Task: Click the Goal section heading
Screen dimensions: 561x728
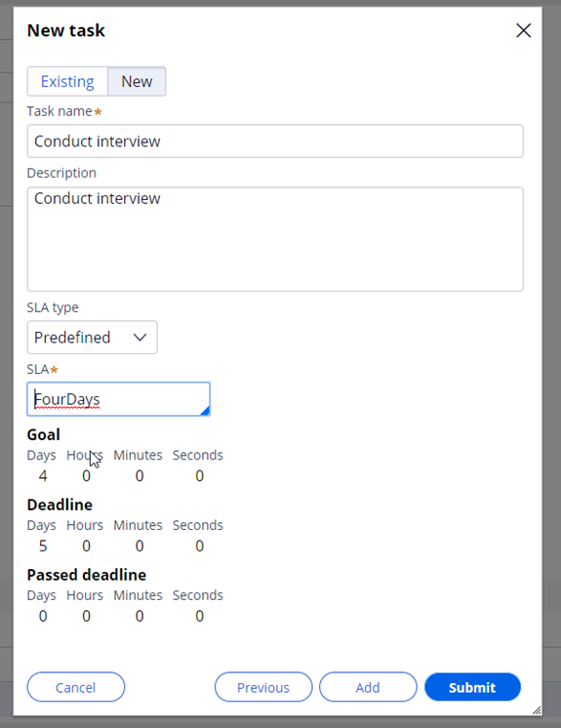Action: (x=44, y=434)
